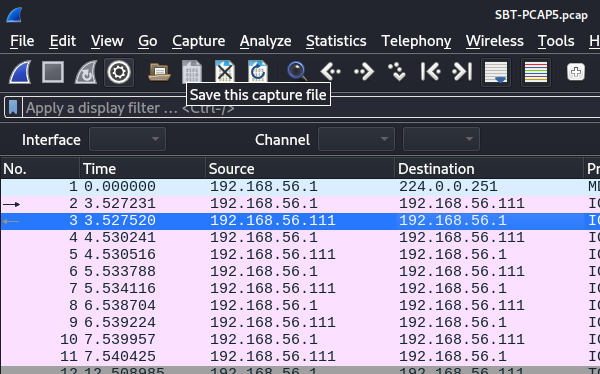Find a packet with magnifier icon
This screenshot has height=374, width=600.
[297, 72]
